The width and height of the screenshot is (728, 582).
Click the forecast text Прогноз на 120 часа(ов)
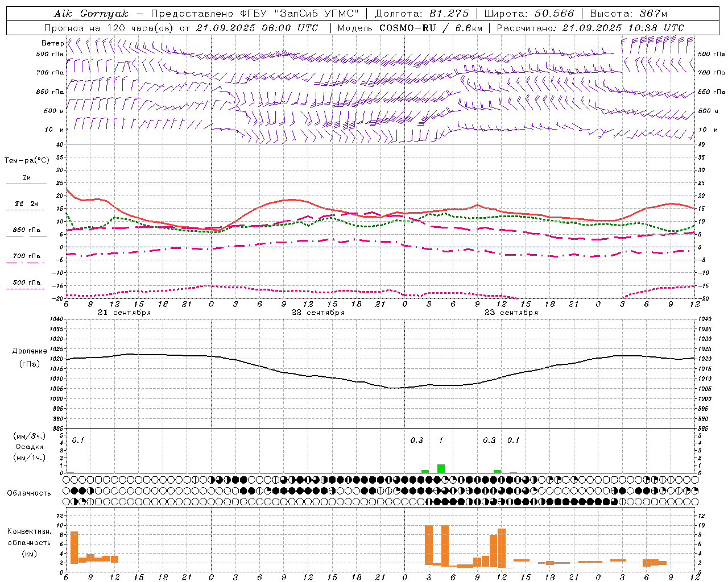pyautogui.click(x=110, y=28)
